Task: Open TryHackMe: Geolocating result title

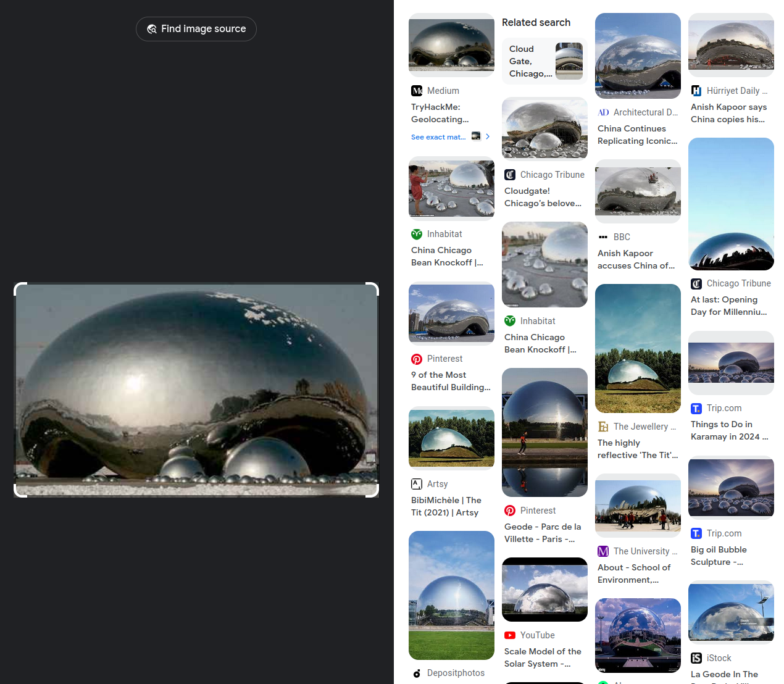Action: 440,113
